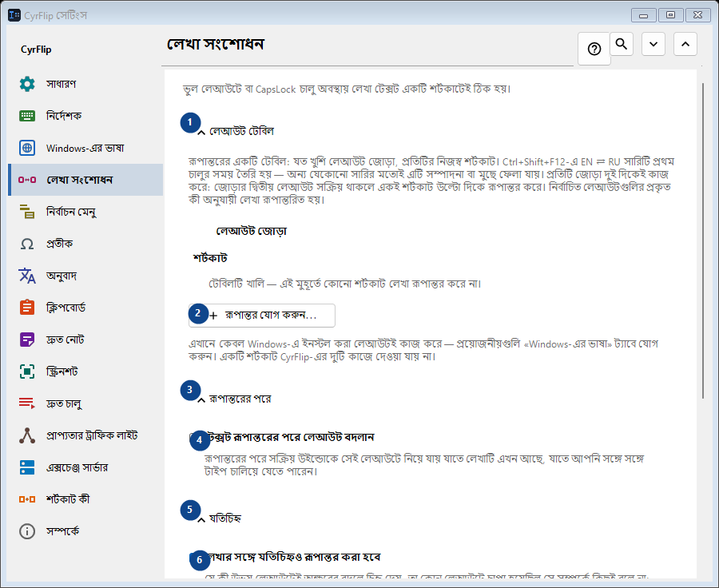Open the দ্রুত নোট note icon

click(27, 340)
